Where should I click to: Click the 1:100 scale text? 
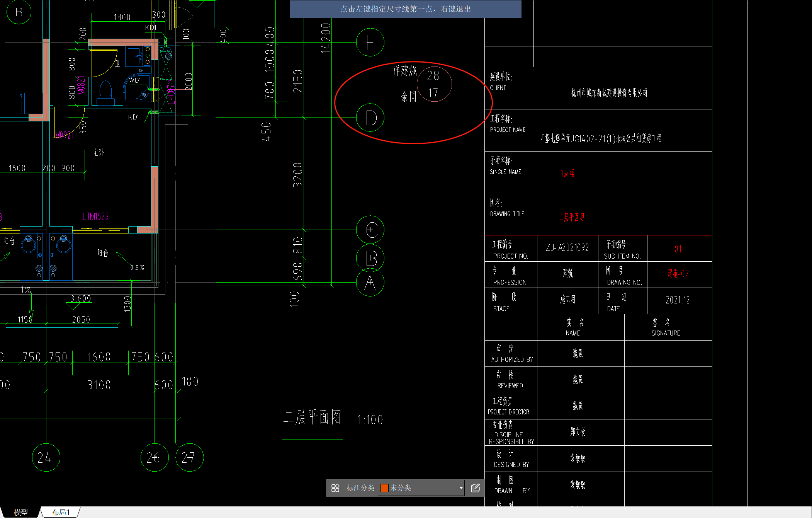coord(370,420)
